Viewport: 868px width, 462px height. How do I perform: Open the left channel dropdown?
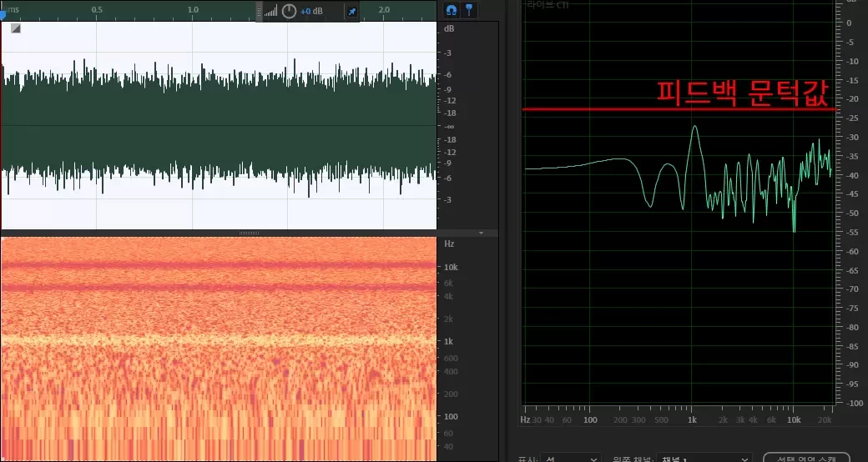click(704, 458)
